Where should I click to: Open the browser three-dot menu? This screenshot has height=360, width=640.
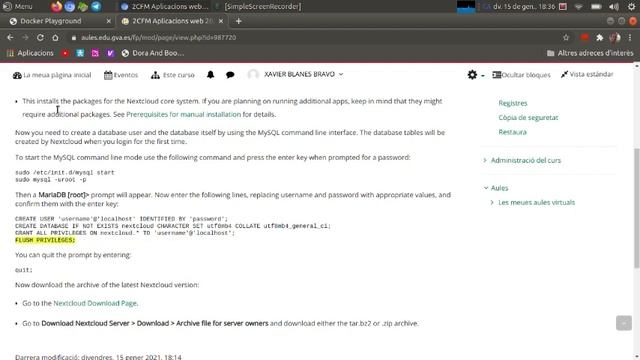pyautogui.click(x=630, y=37)
